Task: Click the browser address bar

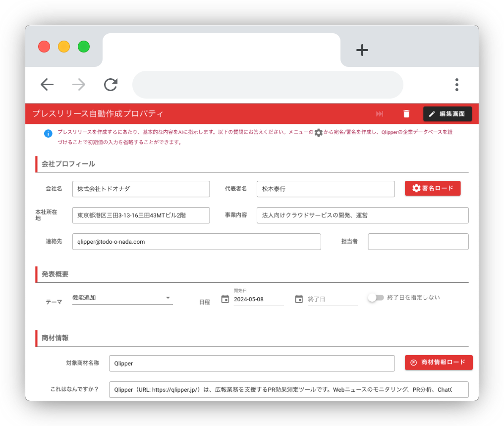Action: (268, 85)
